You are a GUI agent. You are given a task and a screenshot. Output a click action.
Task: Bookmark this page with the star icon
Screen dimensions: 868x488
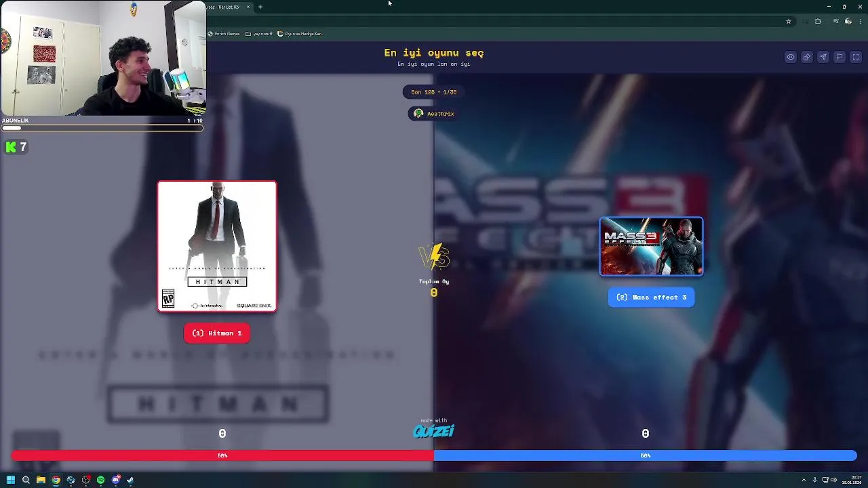click(789, 21)
